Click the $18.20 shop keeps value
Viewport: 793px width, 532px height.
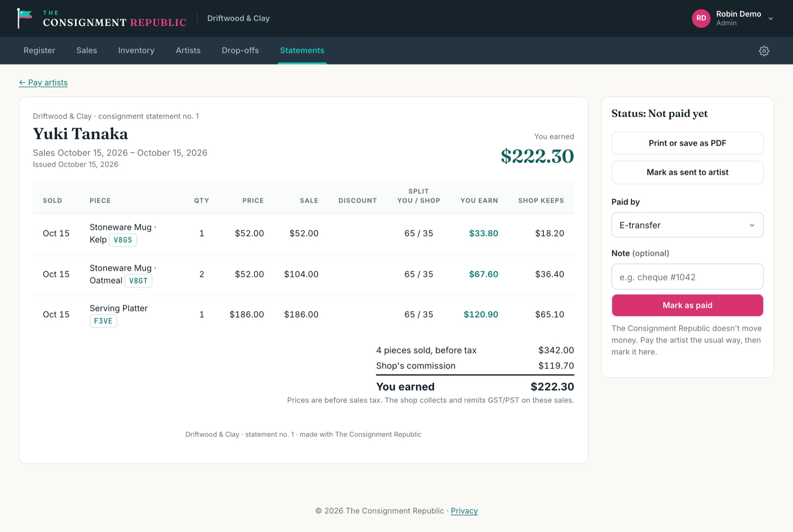[x=550, y=233]
